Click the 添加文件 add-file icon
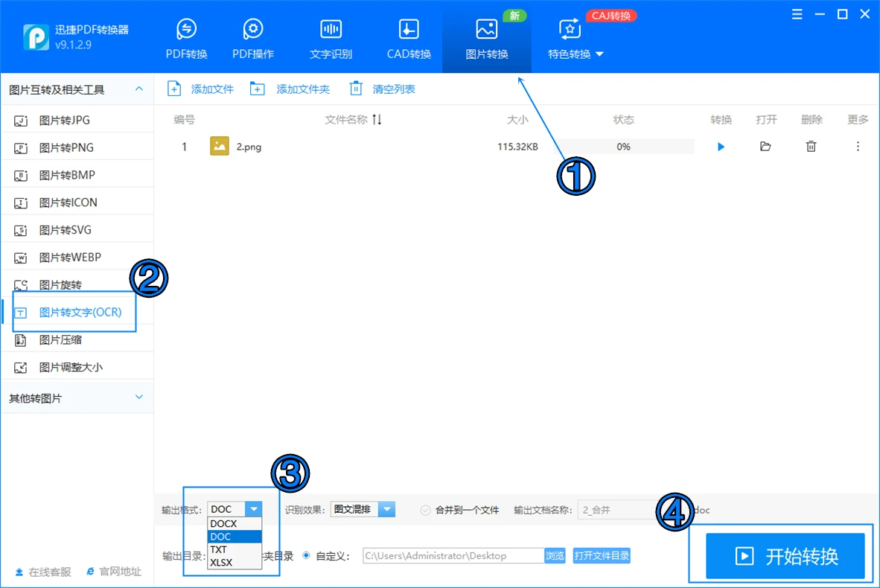The width and height of the screenshot is (880, 588). tap(174, 89)
